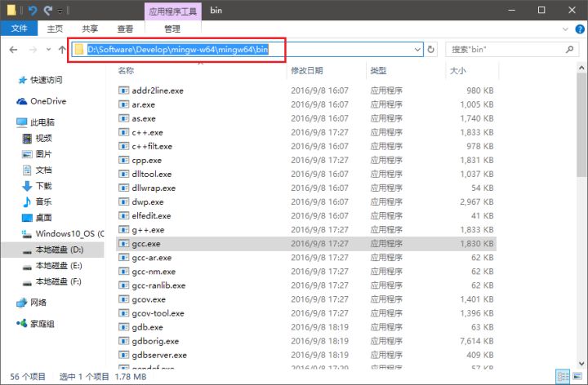This screenshot has width=588, height=385.
Task: Switch to details view in status bar
Action: pos(563,377)
